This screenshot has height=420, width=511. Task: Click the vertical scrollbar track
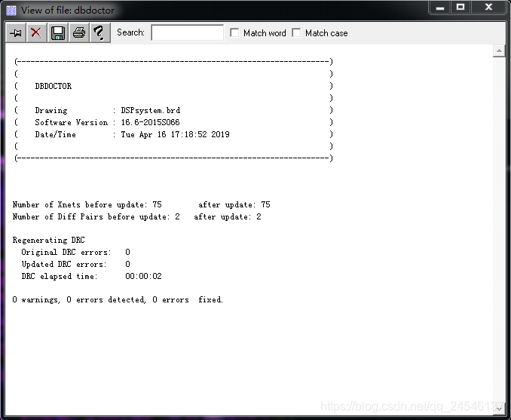coord(499,226)
